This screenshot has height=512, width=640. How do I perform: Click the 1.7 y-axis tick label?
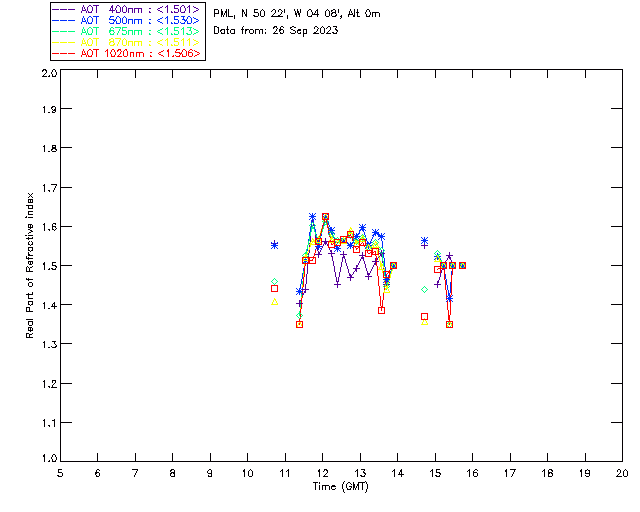(x=49, y=188)
